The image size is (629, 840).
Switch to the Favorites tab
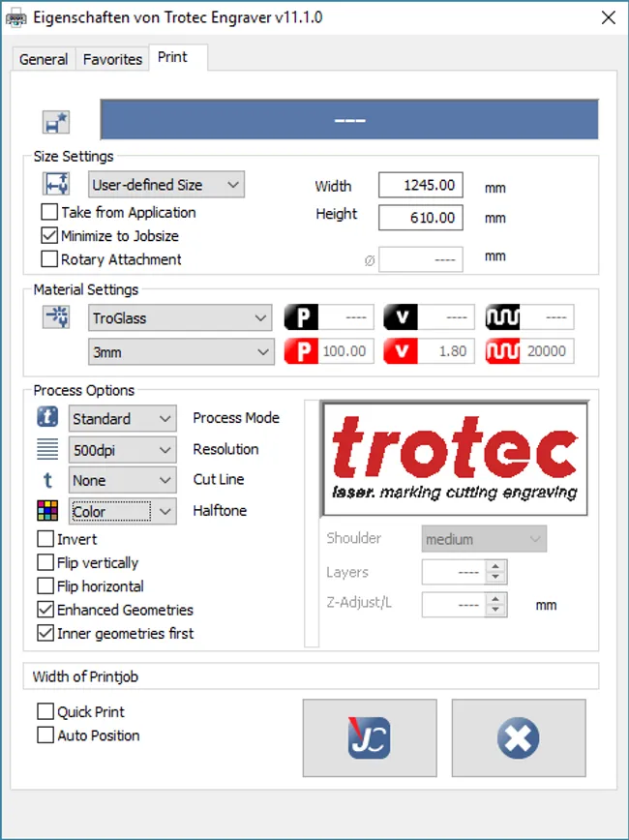coord(112,59)
